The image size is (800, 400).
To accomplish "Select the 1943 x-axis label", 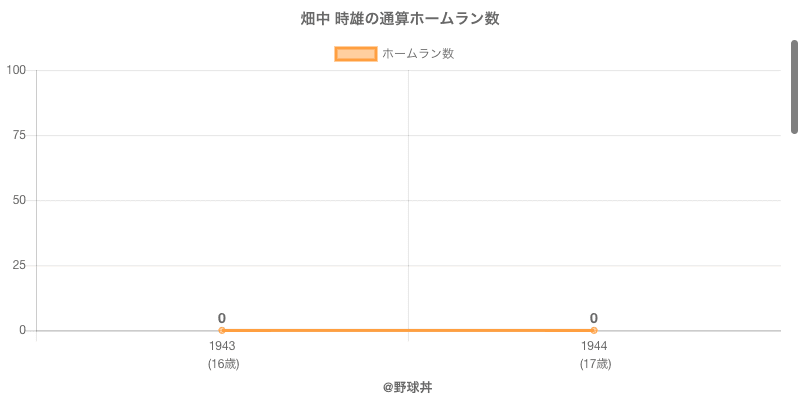I will coord(222,346).
